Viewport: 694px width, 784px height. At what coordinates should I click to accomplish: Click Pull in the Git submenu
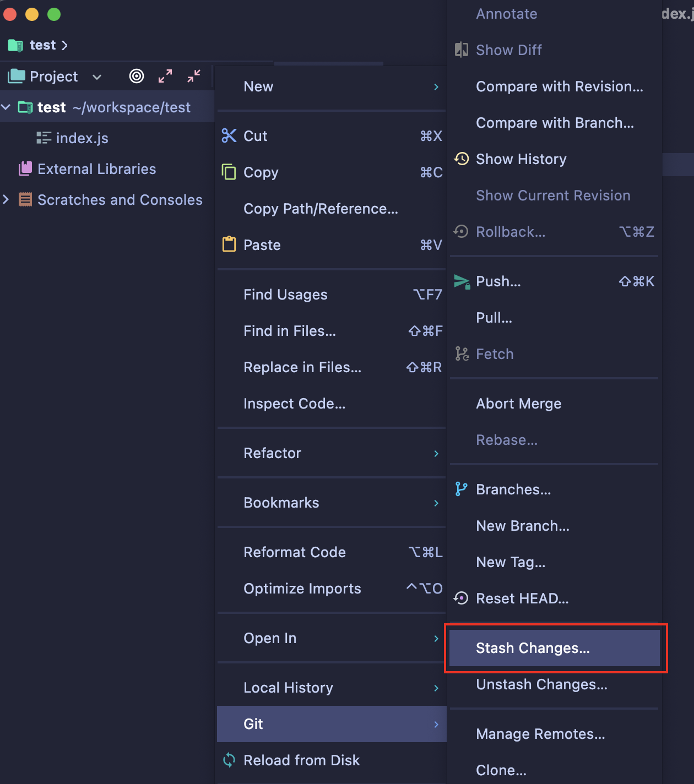pos(494,317)
